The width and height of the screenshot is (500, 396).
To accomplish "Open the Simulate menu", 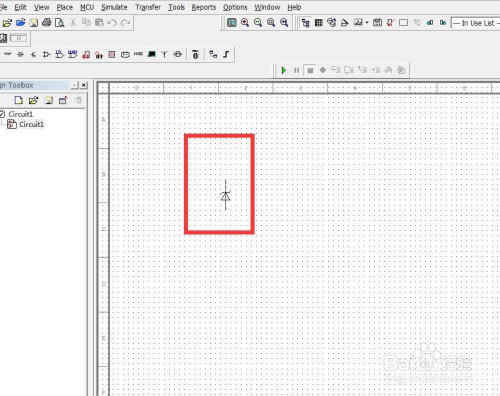I will 114,7.
